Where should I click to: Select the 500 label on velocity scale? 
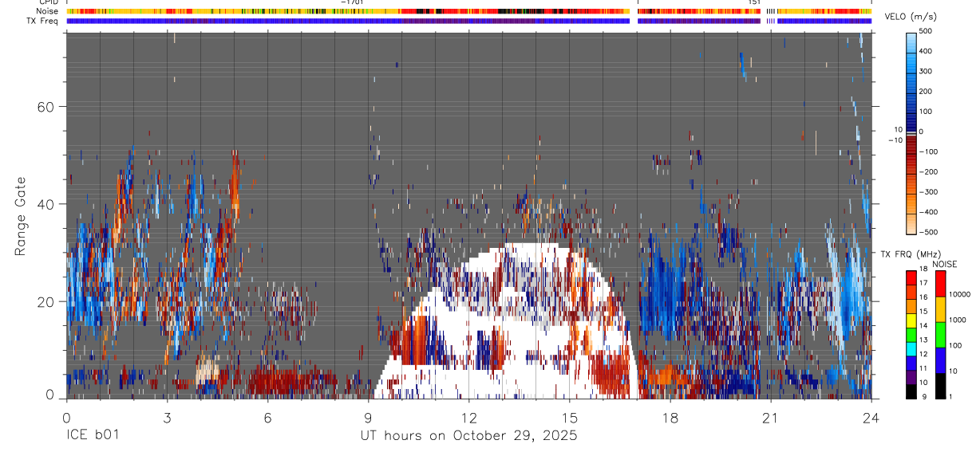(x=927, y=32)
